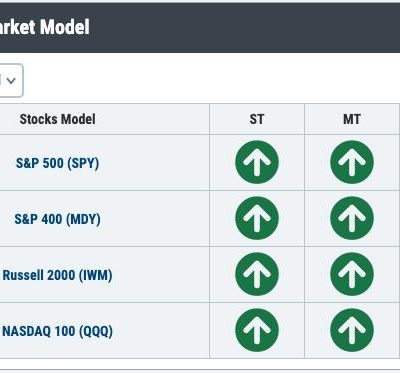
Task: Click the MT column header
Action: [352, 119]
